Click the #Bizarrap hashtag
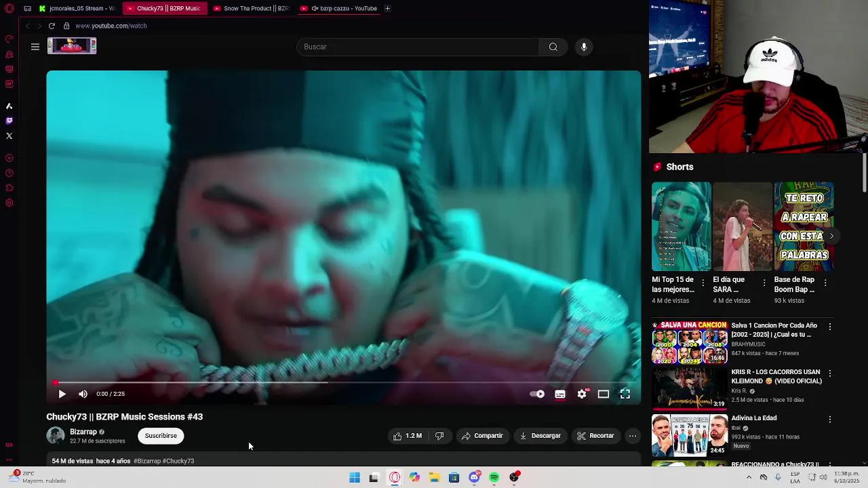 point(147,461)
